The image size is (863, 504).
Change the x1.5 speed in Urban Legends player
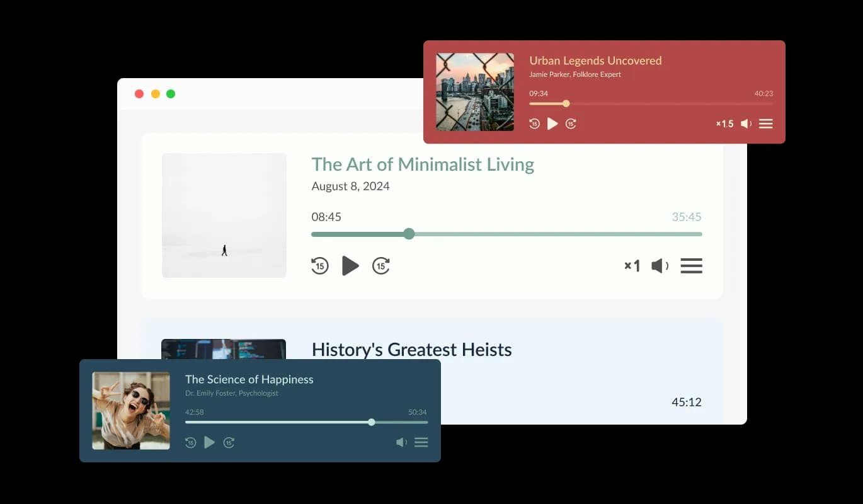tap(725, 123)
